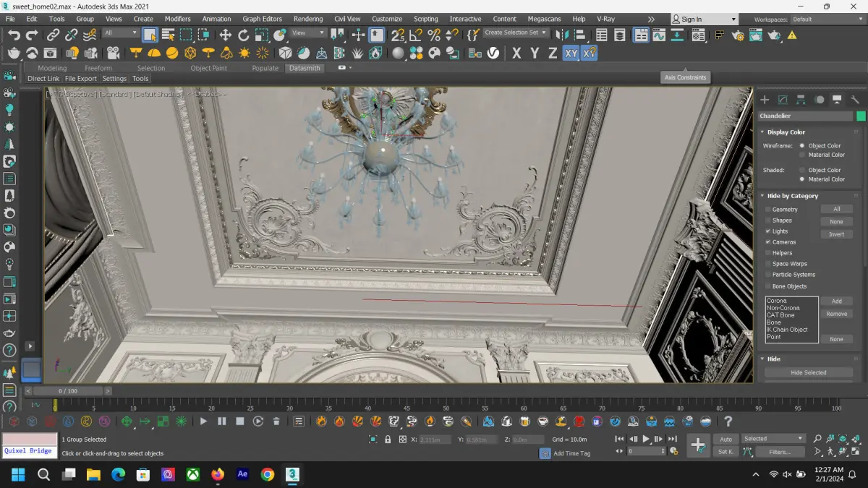The image size is (868, 488).
Task: Click the Play Animation button in time controls
Action: (646, 439)
